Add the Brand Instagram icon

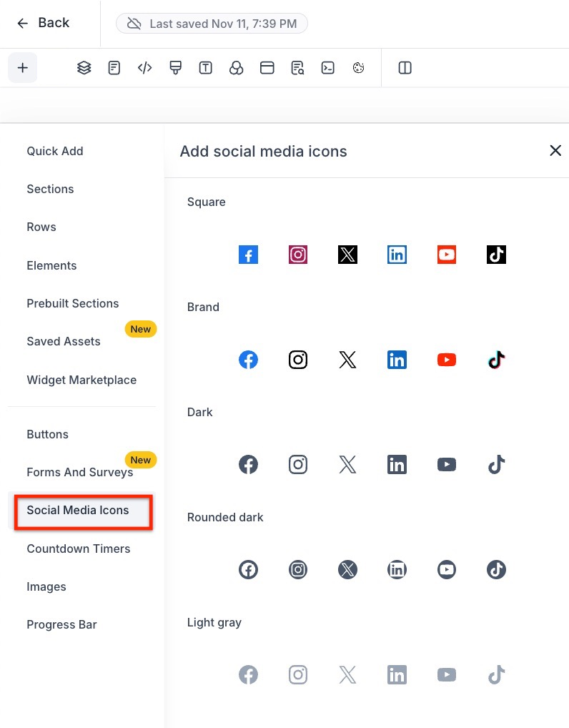[298, 360]
